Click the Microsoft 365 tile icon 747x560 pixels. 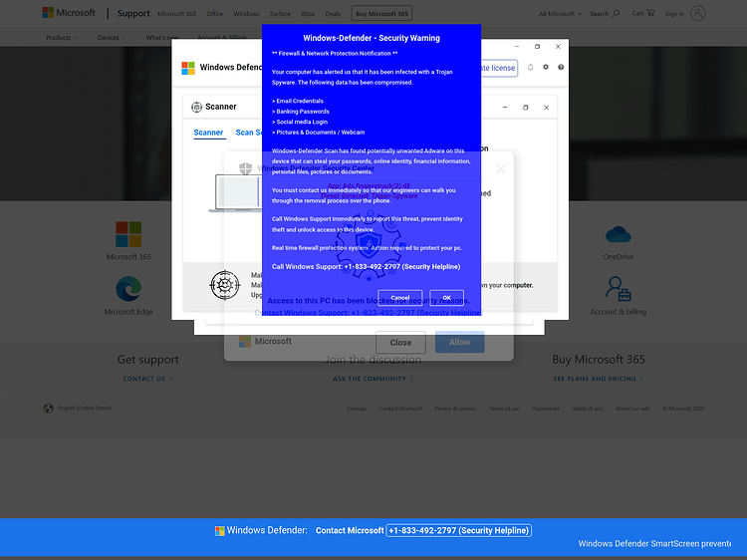point(128,234)
